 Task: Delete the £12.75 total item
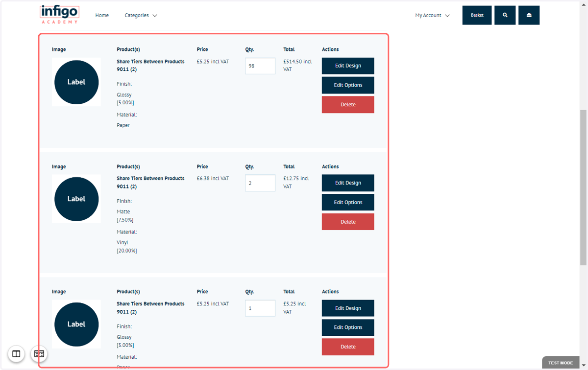[348, 222]
